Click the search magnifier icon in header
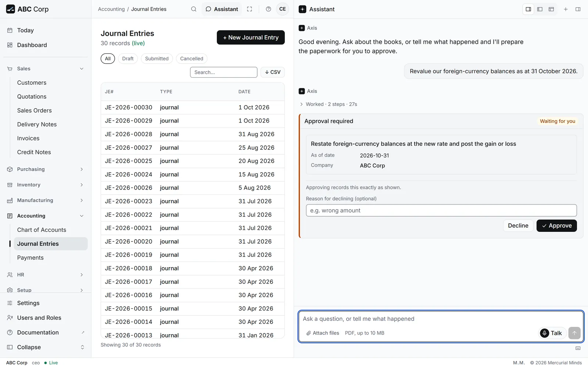Screen dimensions: 588x368 pos(194,9)
